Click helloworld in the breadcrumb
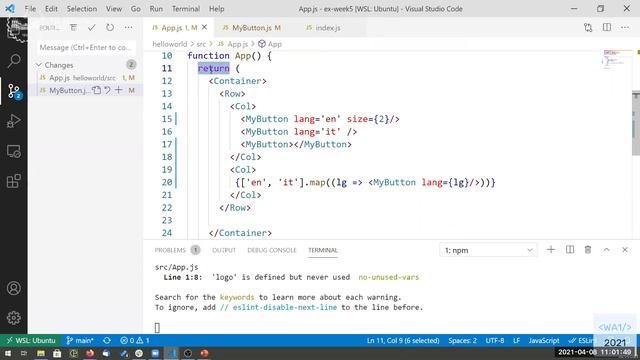This screenshot has height=360, width=640. coord(170,44)
